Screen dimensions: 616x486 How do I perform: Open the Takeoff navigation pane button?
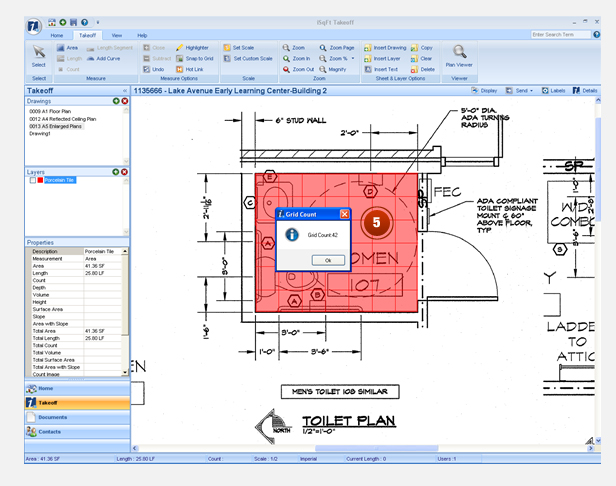click(77, 403)
